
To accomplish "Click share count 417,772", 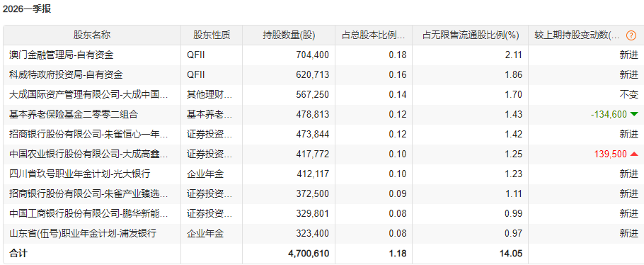I will click(x=313, y=154).
